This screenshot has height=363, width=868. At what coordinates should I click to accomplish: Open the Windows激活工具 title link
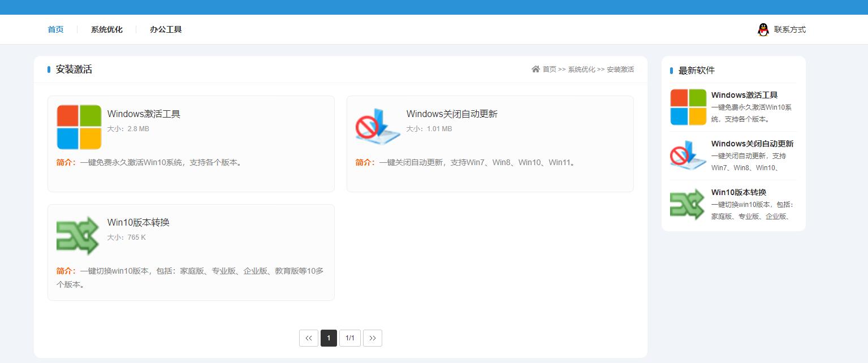click(144, 114)
